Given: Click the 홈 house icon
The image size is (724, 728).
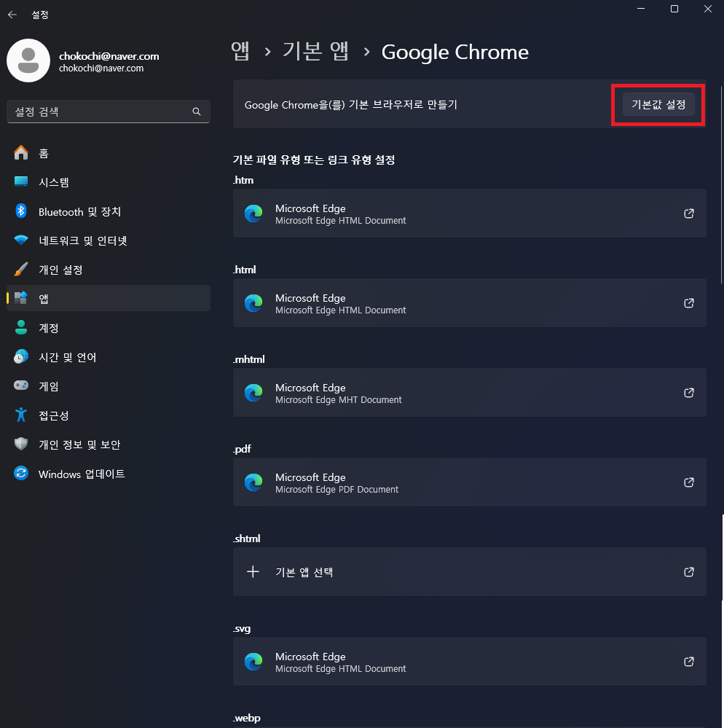Looking at the screenshot, I should tap(21, 153).
